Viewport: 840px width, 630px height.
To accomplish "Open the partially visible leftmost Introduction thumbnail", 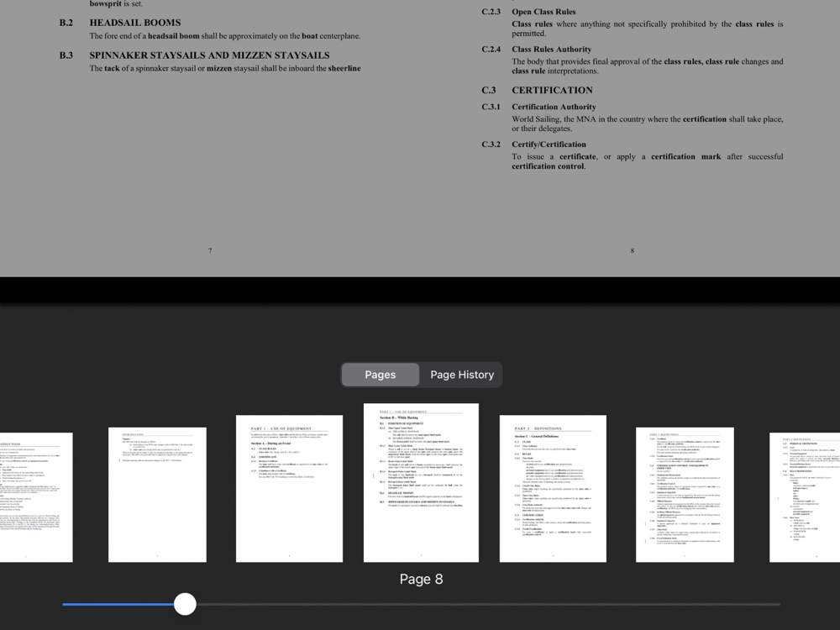I will (36, 497).
